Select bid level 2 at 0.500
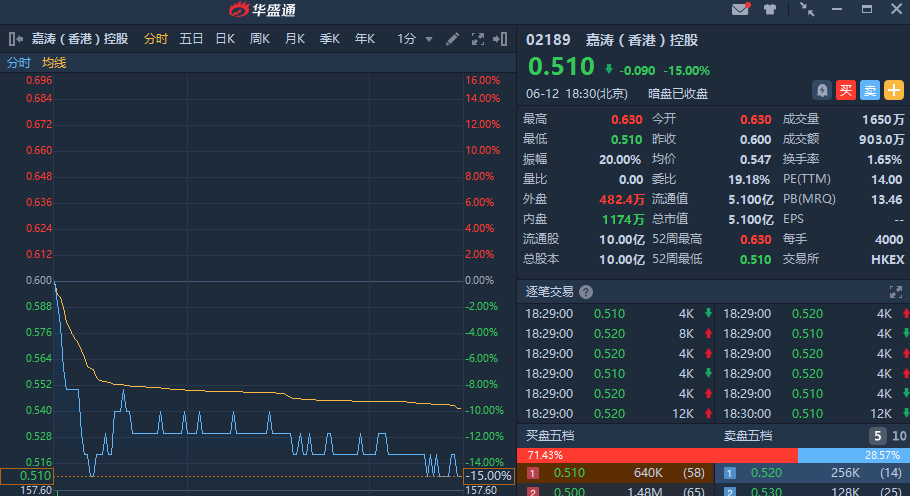Screen dimensions: 910x496 coord(616,490)
